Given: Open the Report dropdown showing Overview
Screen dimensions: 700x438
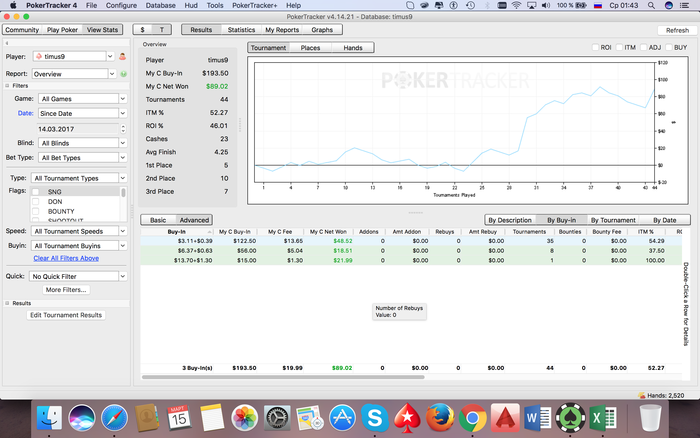Looking at the screenshot, I should pos(74,74).
